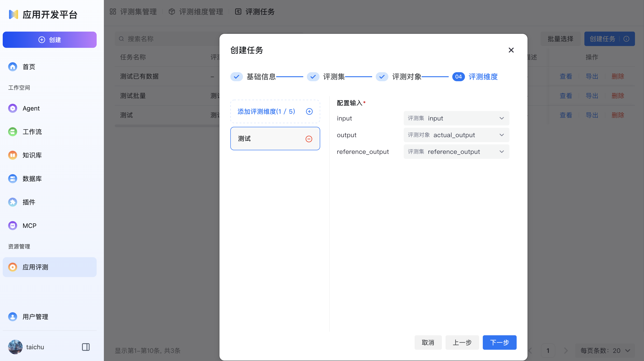Go to 首页 home page
This screenshot has height=361, width=644.
(28, 67)
